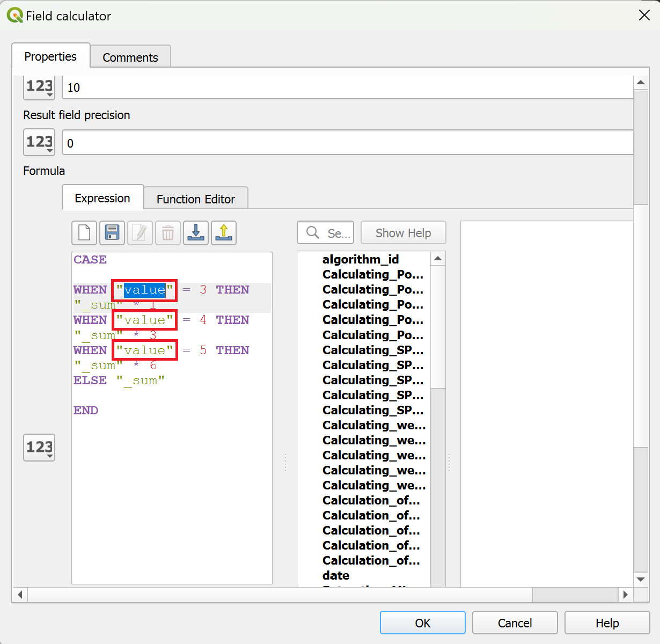Select the Properties tab
Screen dimensions: 660x644
pyautogui.click(x=50, y=56)
